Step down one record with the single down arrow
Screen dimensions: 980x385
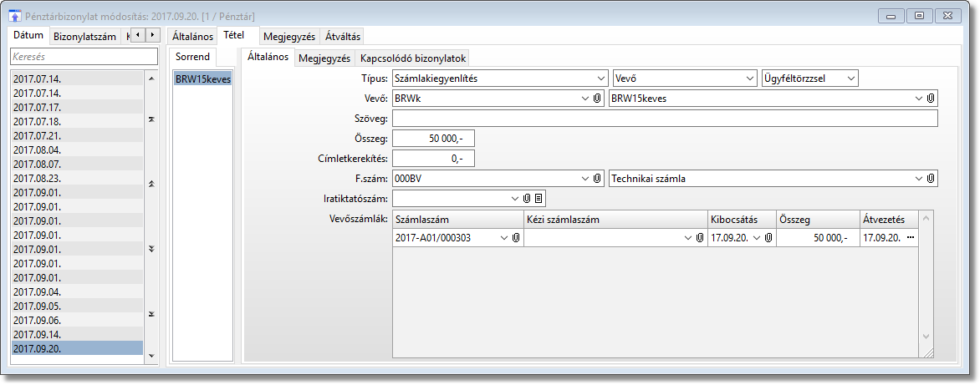click(151, 356)
